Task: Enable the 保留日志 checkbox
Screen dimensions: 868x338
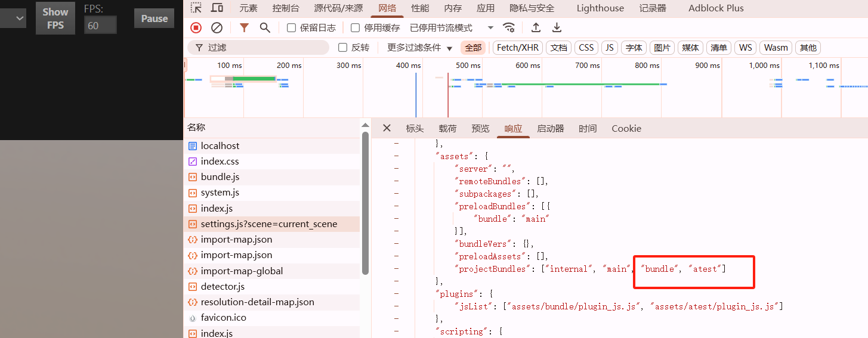Action: coord(292,27)
